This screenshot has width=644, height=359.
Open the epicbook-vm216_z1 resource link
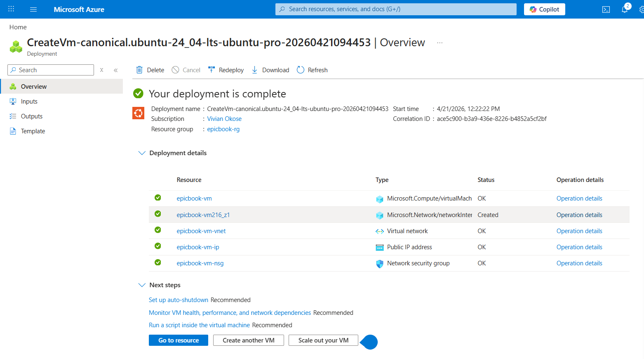click(x=203, y=215)
